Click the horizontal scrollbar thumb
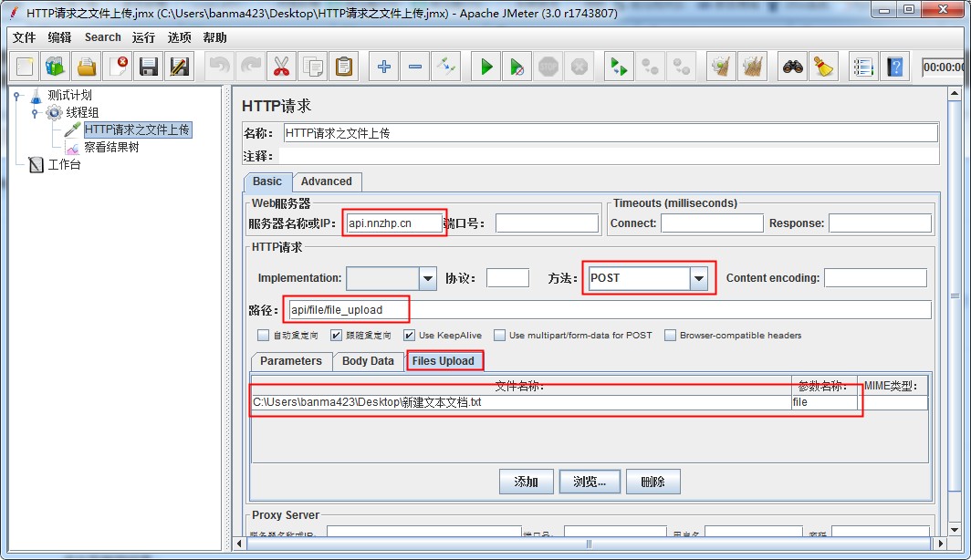The height and width of the screenshot is (560, 971). pyautogui.click(x=589, y=544)
